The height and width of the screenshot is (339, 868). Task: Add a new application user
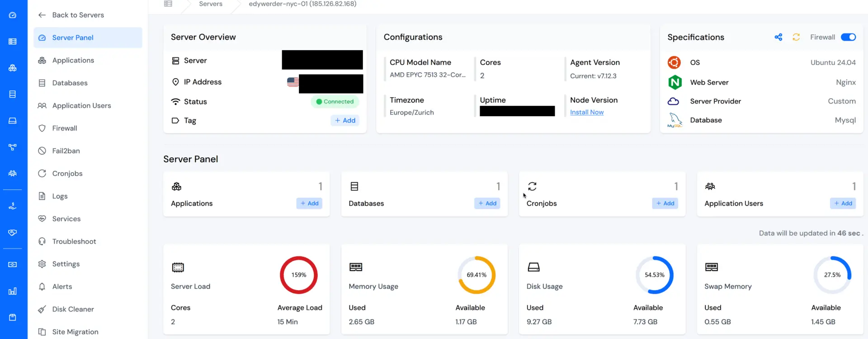coord(843,203)
